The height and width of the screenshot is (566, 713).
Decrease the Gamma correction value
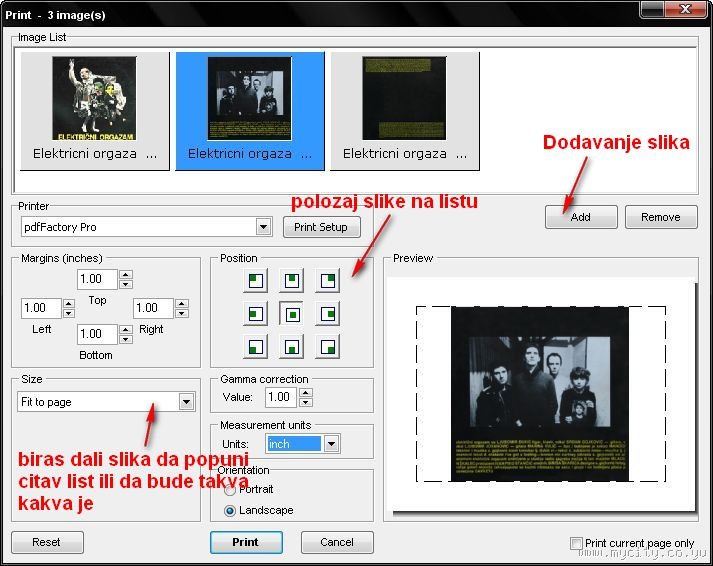306,402
